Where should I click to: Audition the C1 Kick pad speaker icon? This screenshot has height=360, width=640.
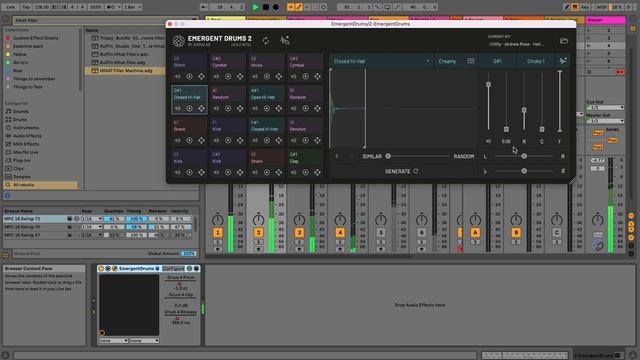pyautogui.click(x=178, y=173)
